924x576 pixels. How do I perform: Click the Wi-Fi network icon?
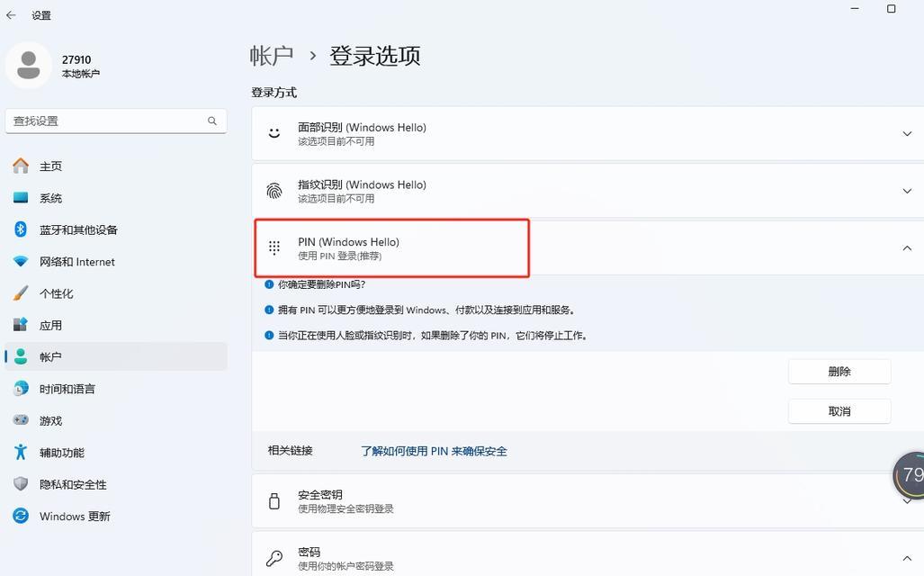click(21, 261)
